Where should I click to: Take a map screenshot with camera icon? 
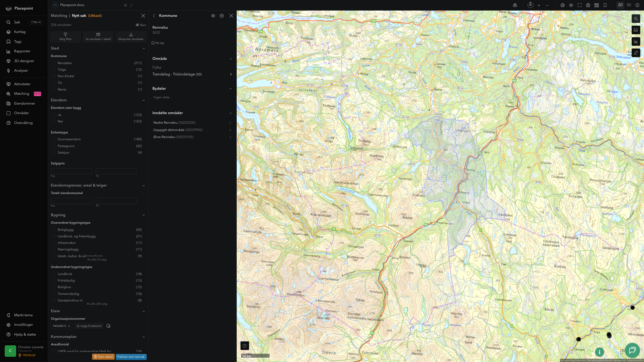pyautogui.click(x=588, y=5)
